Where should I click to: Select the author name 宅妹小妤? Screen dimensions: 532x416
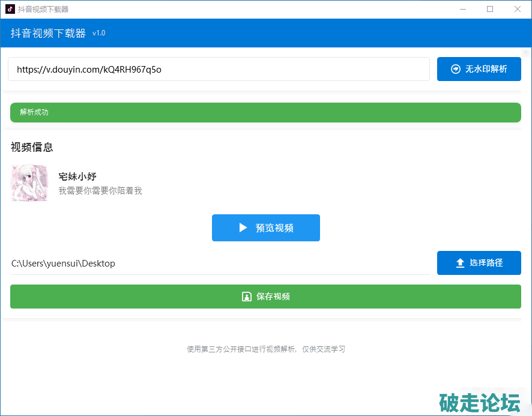click(x=77, y=176)
